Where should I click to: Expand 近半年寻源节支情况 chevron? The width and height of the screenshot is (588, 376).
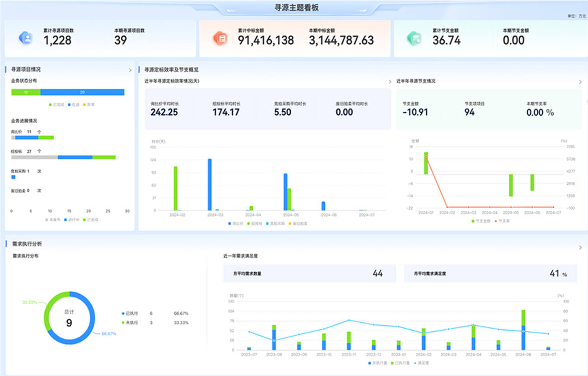[580, 82]
